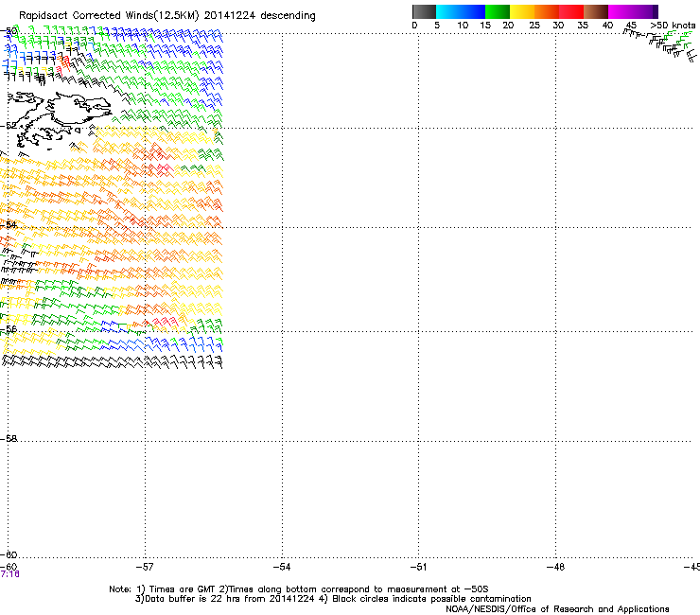
Task: Click the latitude axis label '-52'
Action: pos(9,126)
